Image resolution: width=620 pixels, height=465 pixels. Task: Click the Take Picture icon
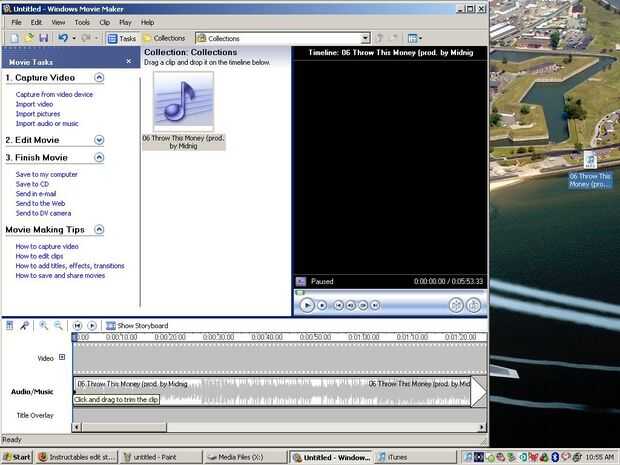point(473,305)
